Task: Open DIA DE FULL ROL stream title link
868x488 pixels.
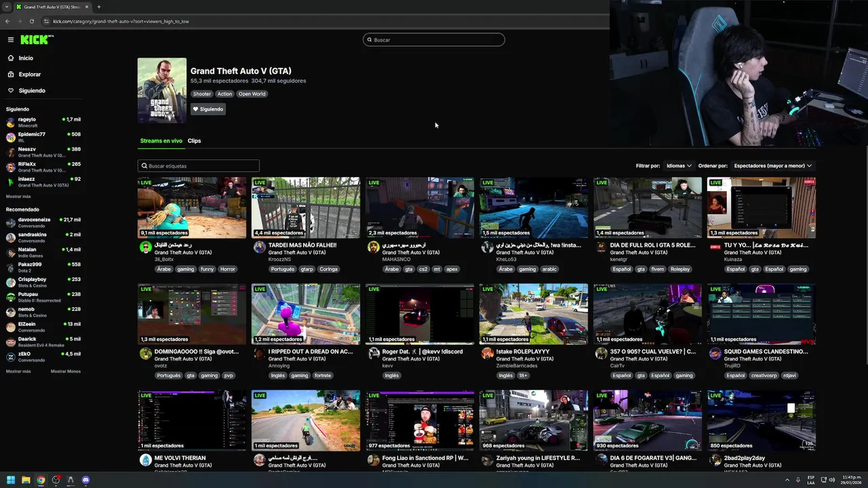Action: (652, 245)
